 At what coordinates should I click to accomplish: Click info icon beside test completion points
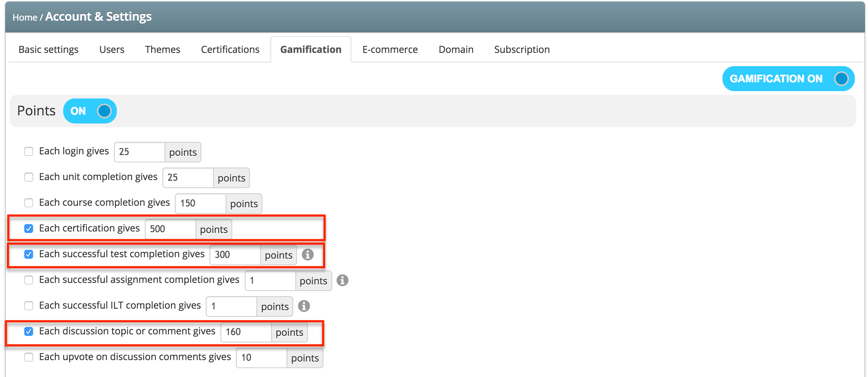(308, 254)
